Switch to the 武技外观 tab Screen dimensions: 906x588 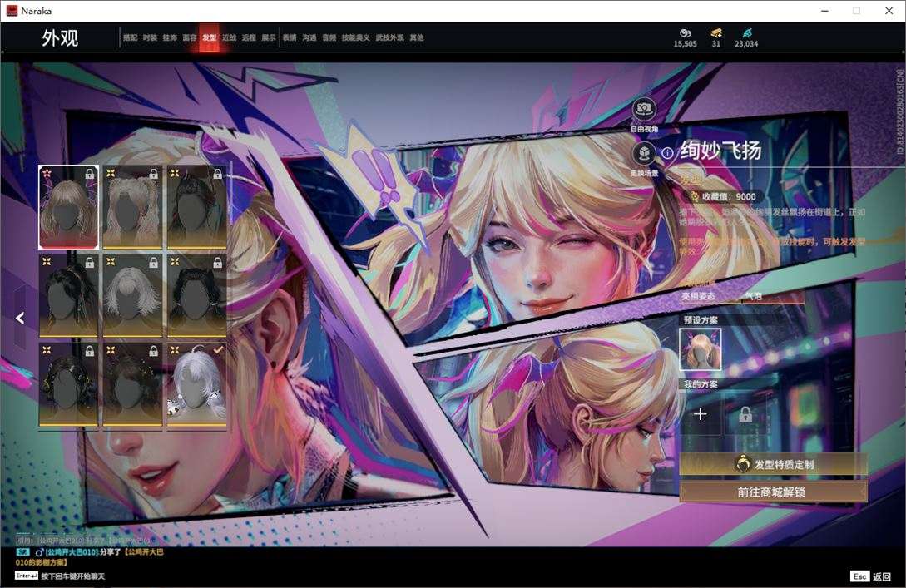tap(389, 37)
